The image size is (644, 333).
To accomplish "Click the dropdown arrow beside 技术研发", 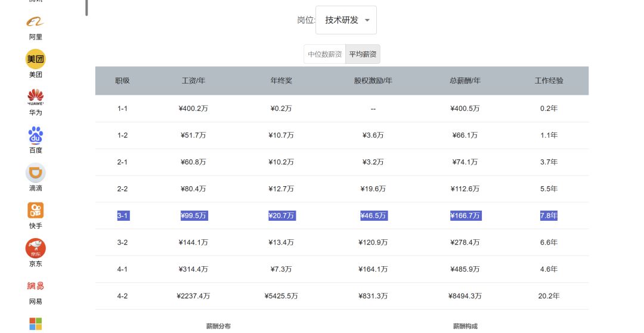I will (367, 20).
